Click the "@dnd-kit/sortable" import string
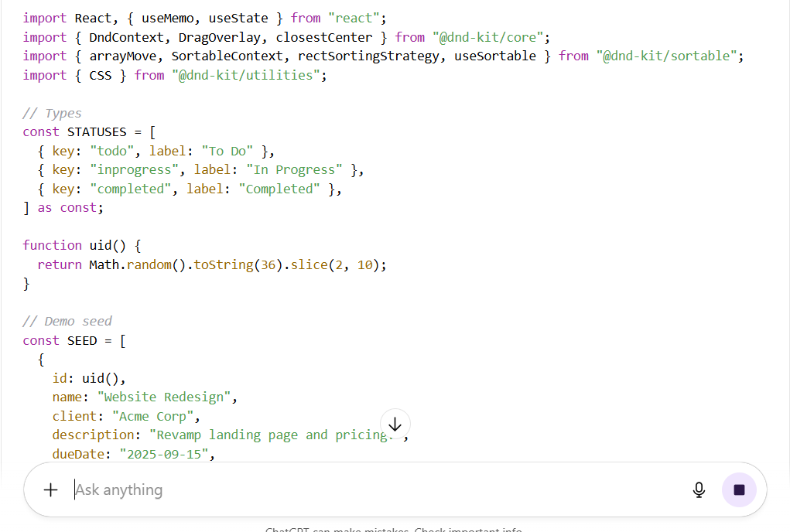The image size is (790, 532). (x=666, y=56)
